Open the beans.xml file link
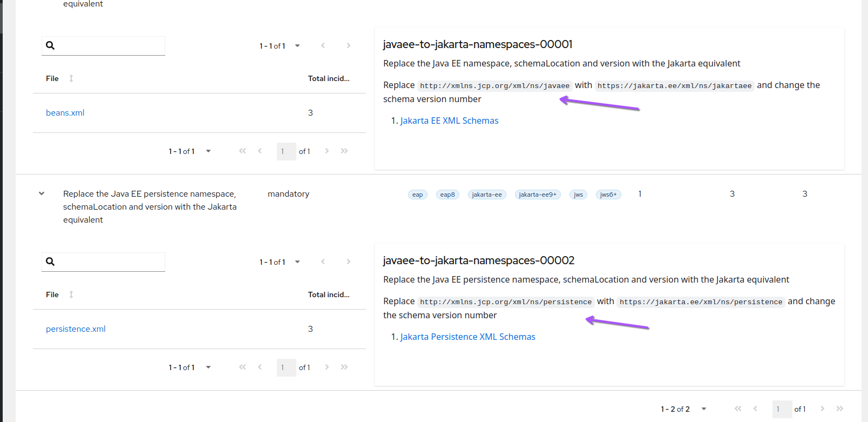This screenshot has width=868, height=422. click(65, 113)
